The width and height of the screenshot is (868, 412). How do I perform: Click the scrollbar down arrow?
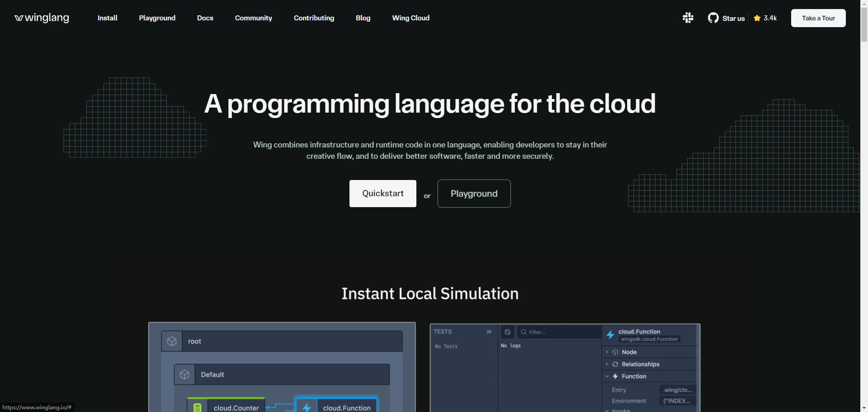coord(864,408)
